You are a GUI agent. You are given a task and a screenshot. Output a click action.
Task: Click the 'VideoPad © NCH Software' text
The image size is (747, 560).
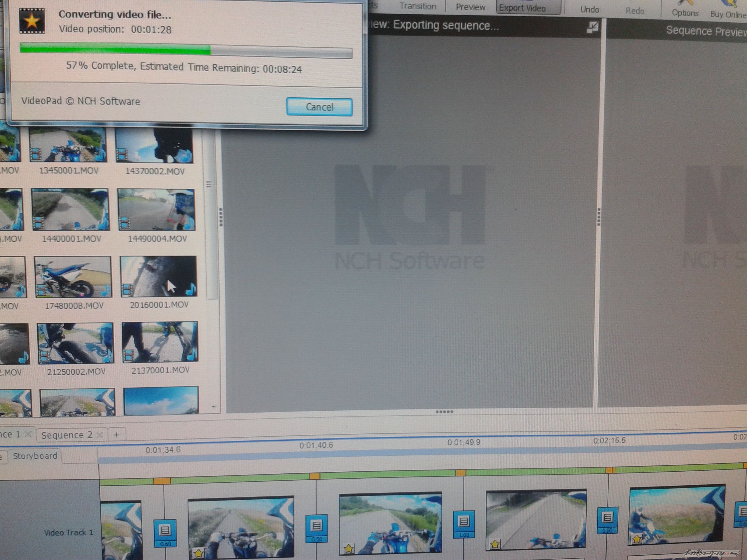pyautogui.click(x=80, y=101)
